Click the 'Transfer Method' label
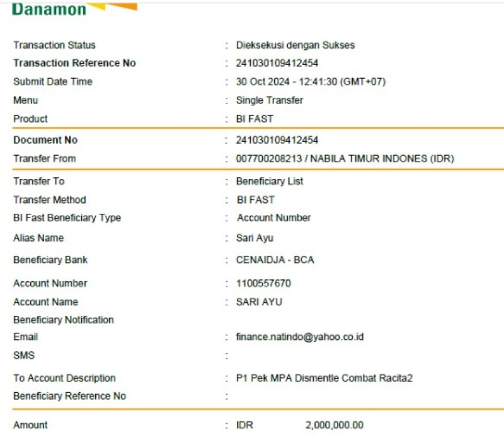 tap(50, 200)
